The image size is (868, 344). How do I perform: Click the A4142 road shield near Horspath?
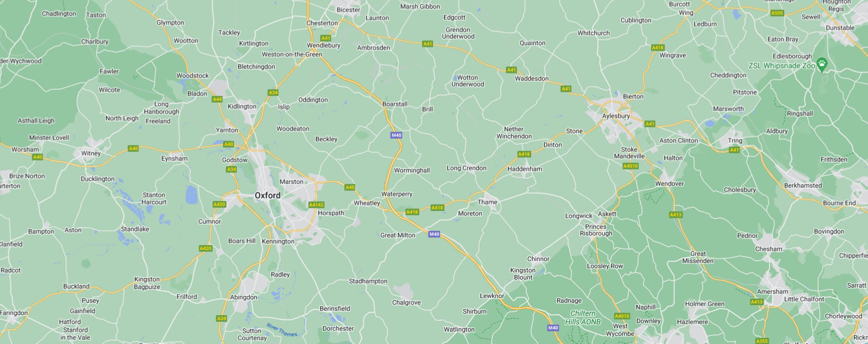(x=316, y=205)
